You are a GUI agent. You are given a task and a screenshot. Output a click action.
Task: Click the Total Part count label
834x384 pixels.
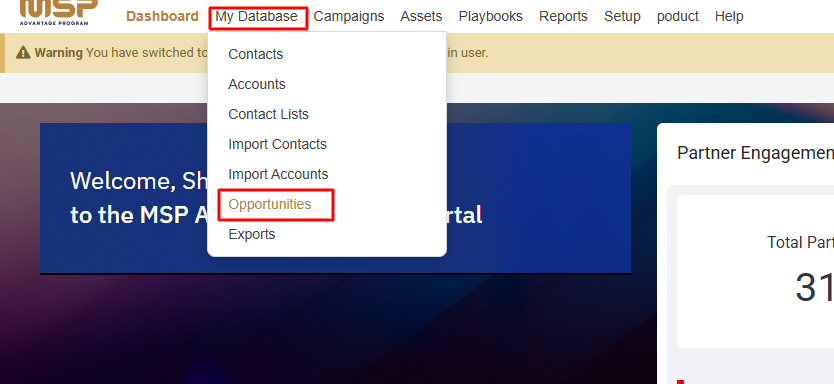point(800,243)
